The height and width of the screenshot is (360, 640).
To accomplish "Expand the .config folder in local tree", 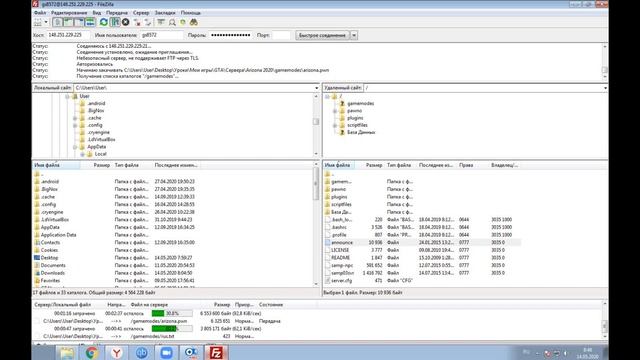I will (x=75, y=126).
